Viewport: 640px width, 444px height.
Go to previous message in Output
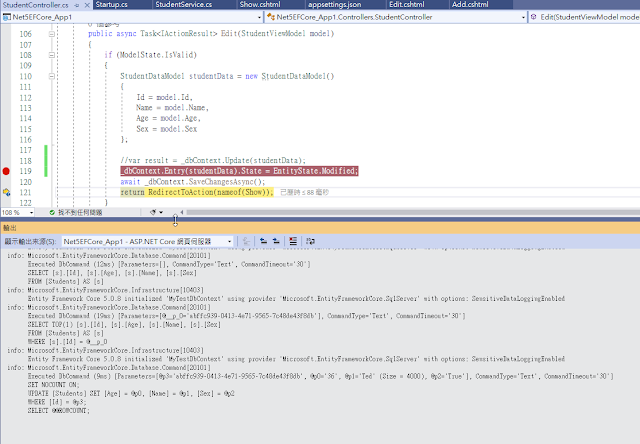pyautogui.click(x=264, y=242)
